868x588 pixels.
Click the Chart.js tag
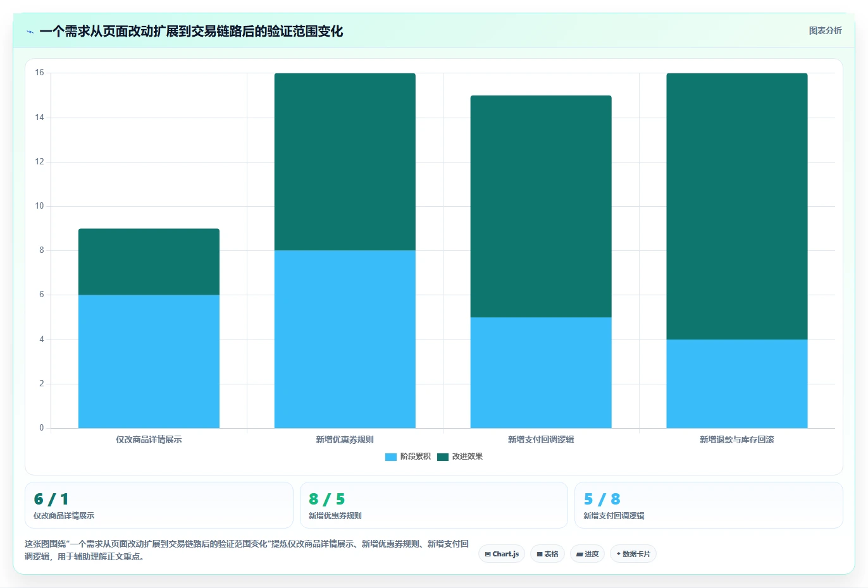pos(502,554)
